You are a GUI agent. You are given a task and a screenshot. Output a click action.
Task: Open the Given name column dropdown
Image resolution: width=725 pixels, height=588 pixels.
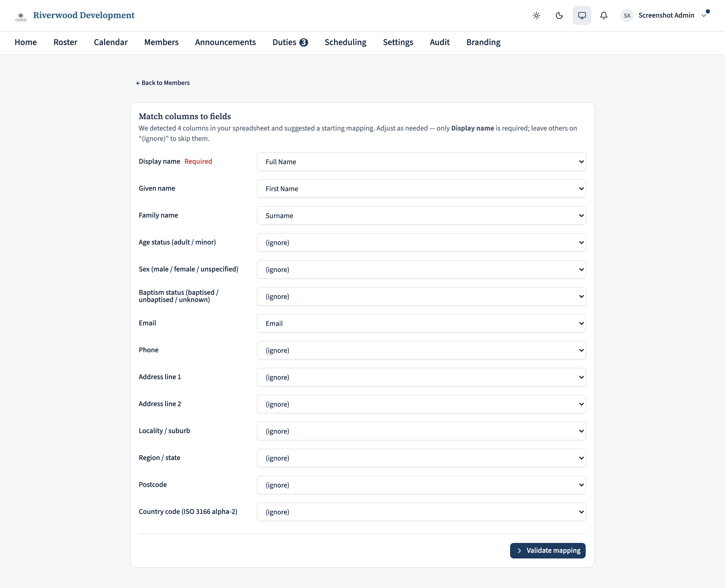pos(421,189)
